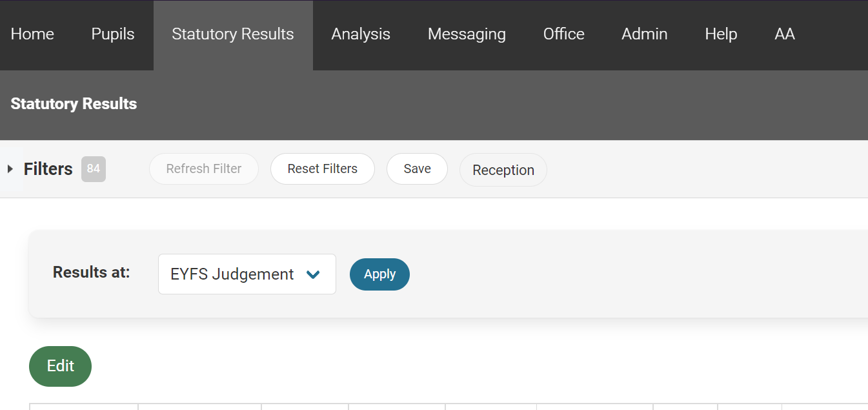Go to the Home menu
868x410 pixels.
tap(32, 34)
